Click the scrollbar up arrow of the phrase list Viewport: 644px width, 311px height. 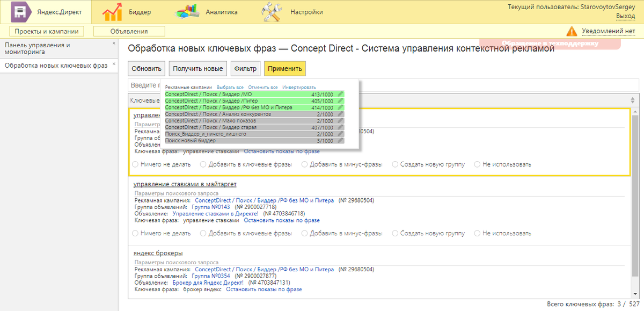coord(634,111)
